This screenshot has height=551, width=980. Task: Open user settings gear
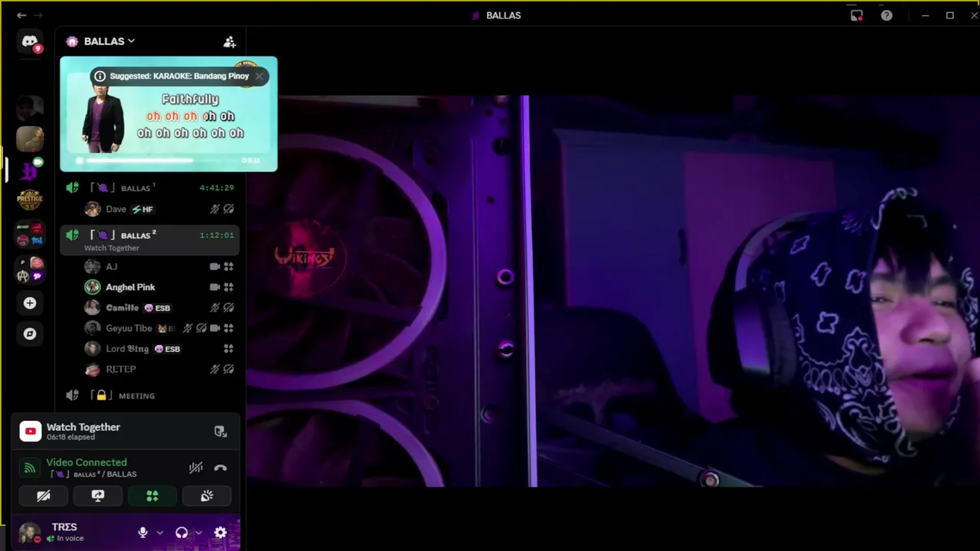click(220, 533)
